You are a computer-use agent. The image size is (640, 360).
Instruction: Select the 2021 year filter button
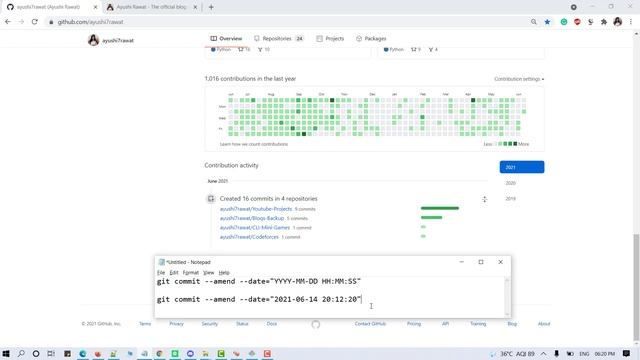[522, 167]
